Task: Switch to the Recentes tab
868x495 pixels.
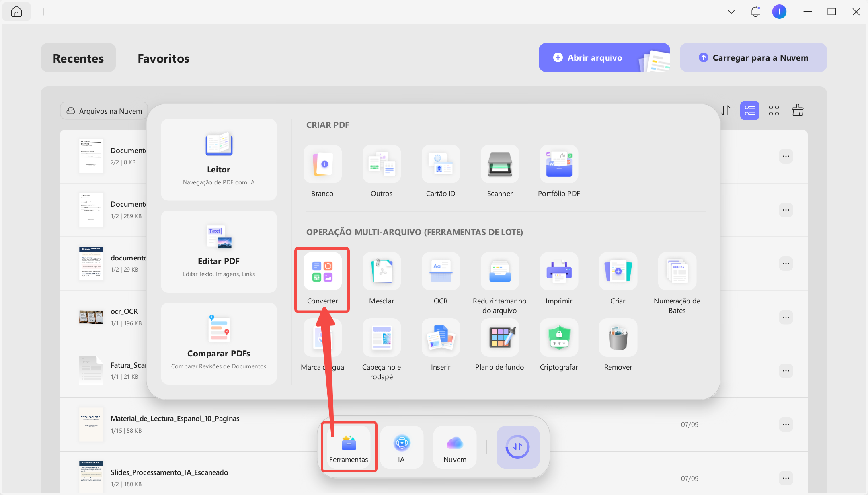Action: pos(78,58)
